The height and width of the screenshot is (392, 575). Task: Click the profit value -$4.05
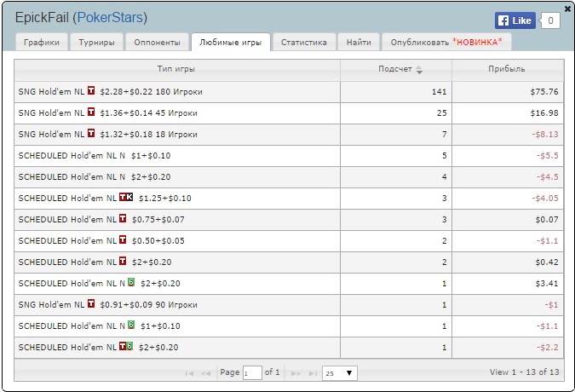click(545, 198)
